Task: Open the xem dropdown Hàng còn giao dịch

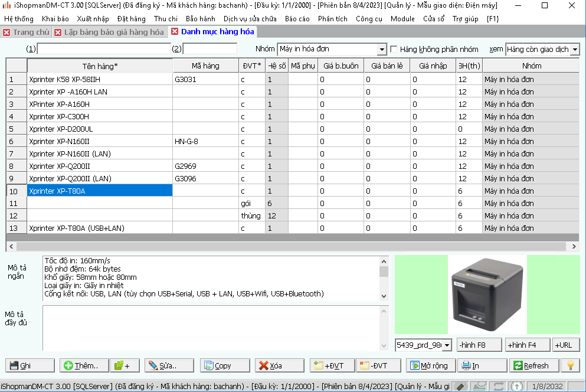Action: [x=575, y=50]
